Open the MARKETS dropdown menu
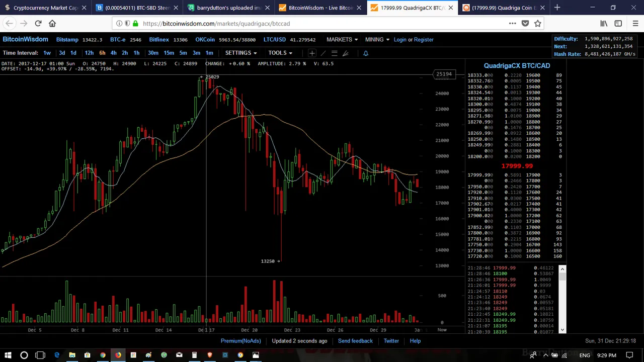 tap(342, 39)
